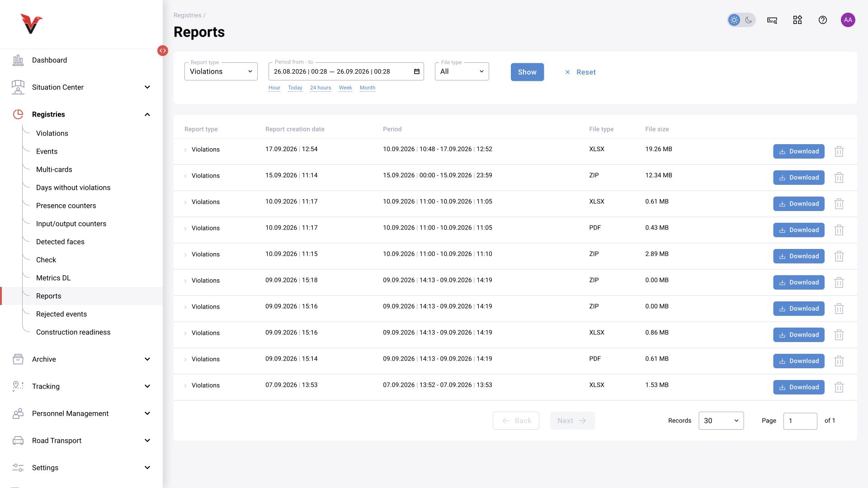Image resolution: width=868 pixels, height=488 pixels.
Task: Delete the 0.43 MB PDF report
Action: click(839, 230)
